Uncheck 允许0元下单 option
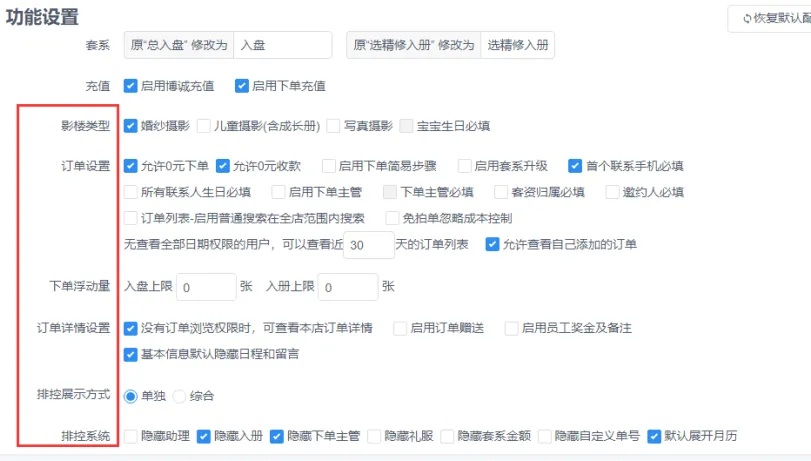Screen dimensions: 811x461 131,166
